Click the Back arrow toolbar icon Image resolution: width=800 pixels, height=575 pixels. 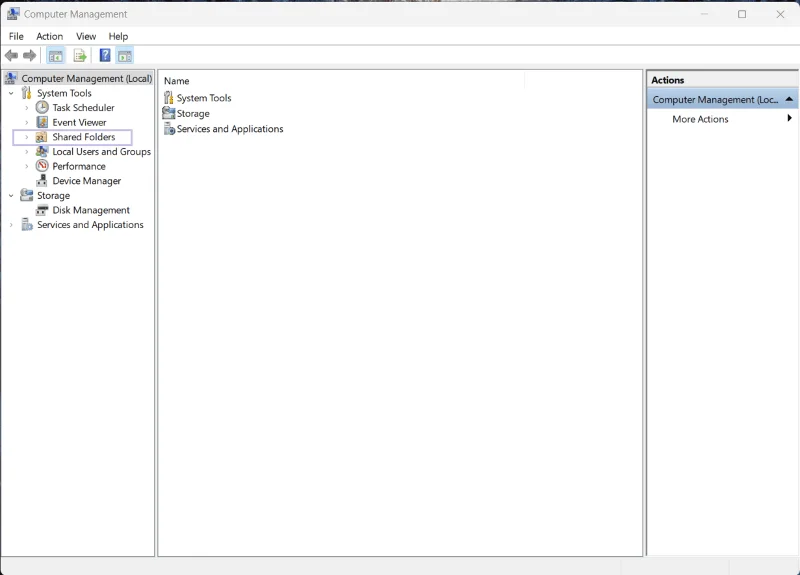pyautogui.click(x=11, y=56)
